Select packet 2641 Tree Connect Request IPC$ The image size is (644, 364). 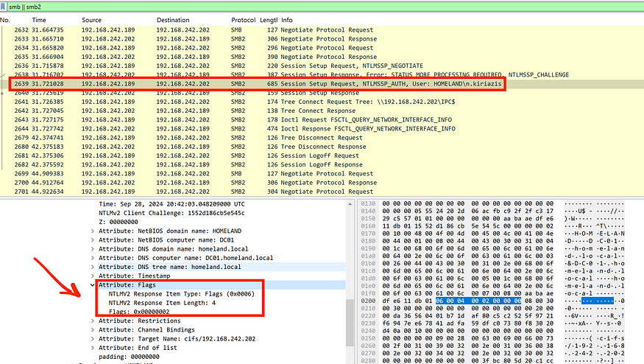pyautogui.click(x=322, y=102)
